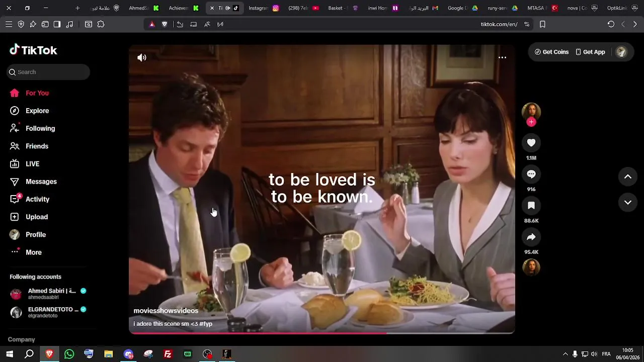Image resolution: width=644 pixels, height=362 pixels.
Task: Go to the previous video with the up chevron
Action: [x=628, y=176]
